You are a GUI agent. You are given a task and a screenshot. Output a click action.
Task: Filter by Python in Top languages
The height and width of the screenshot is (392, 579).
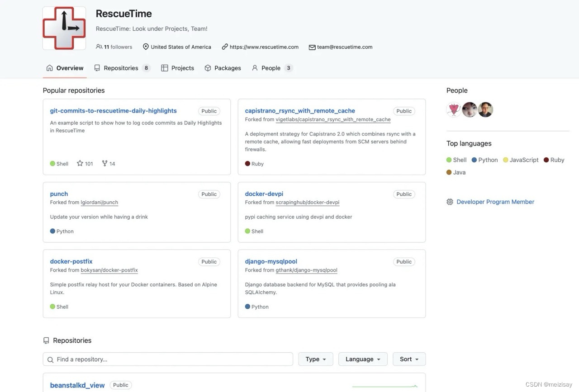(484, 160)
